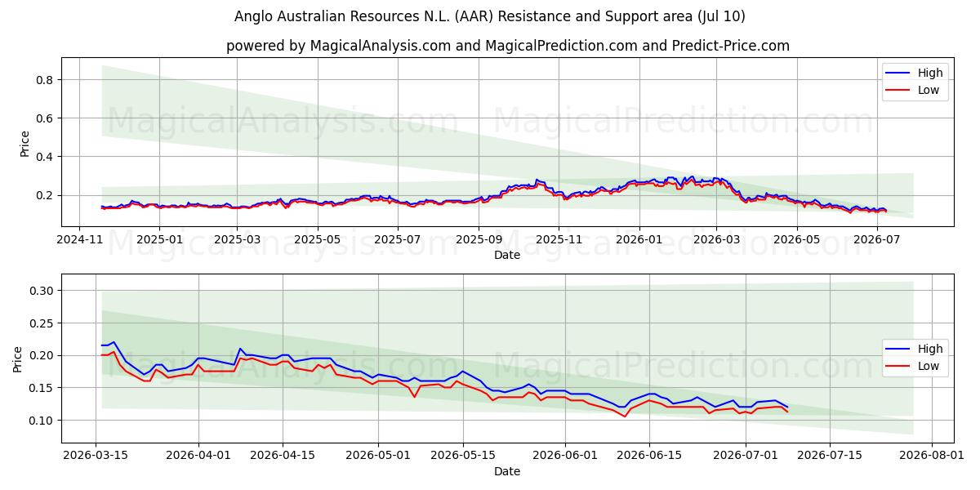Viewport: 980px width, 490px height.
Task: Click the 2025-07 tick label
Action: tap(398, 239)
